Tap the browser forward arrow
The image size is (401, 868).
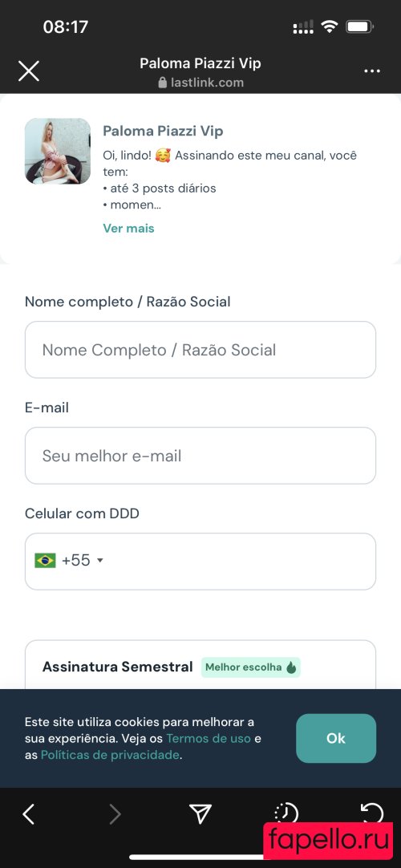(115, 814)
